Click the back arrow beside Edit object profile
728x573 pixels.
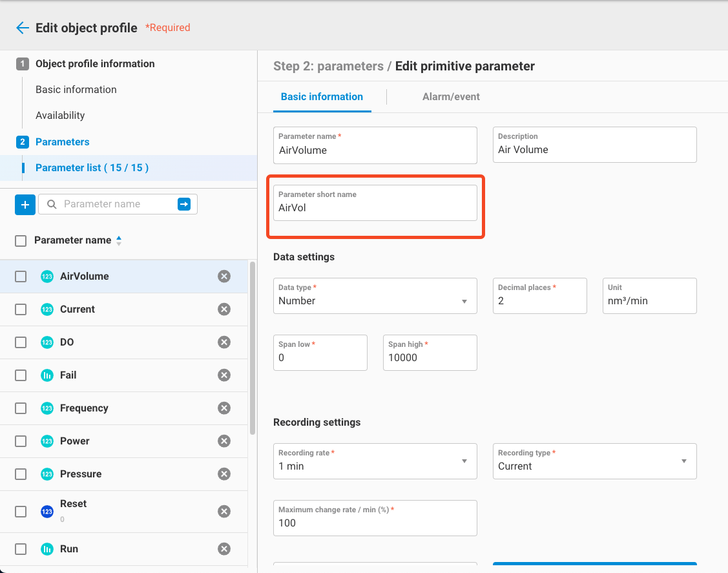pyautogui.click(x=23, y=28)
